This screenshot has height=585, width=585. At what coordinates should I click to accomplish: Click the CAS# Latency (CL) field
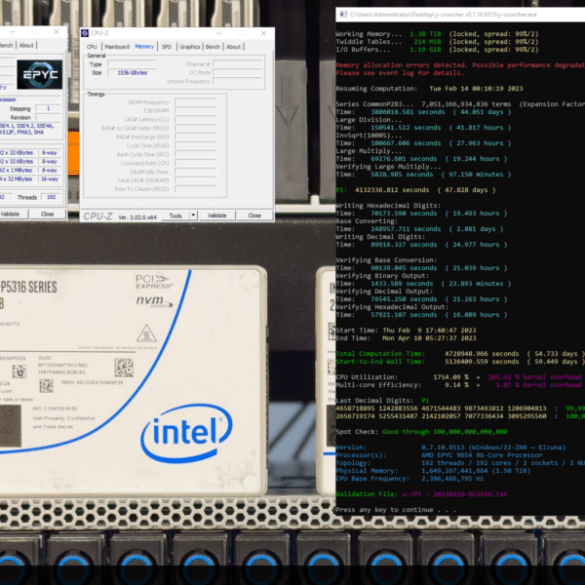tap(195, 119)
